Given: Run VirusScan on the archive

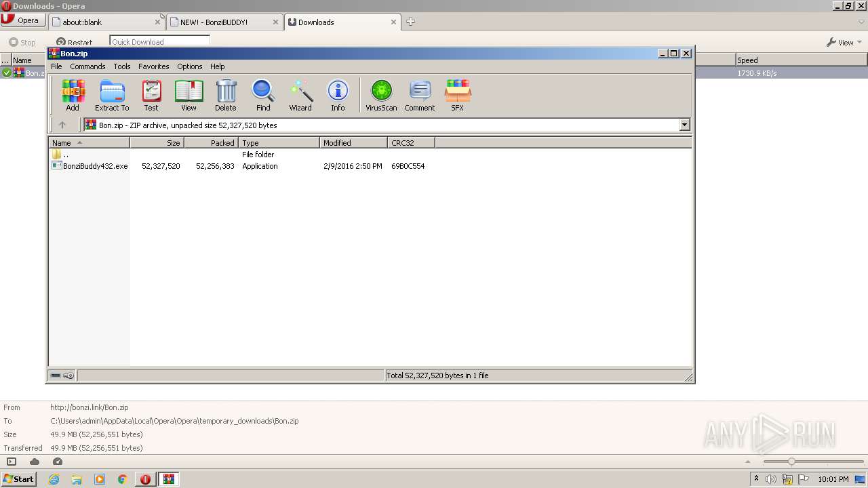Looking at the screenshot, I should coord(381,96).
